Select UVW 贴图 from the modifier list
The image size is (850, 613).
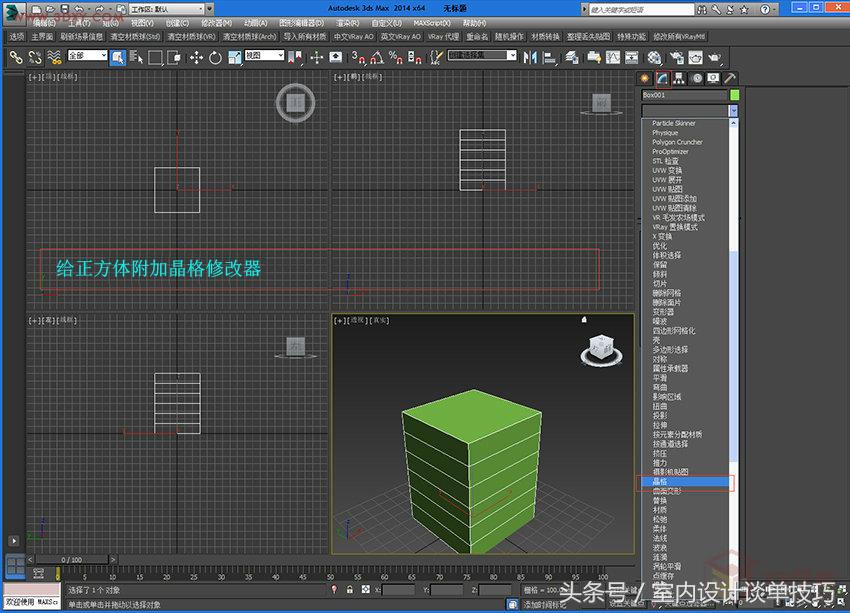665,189
